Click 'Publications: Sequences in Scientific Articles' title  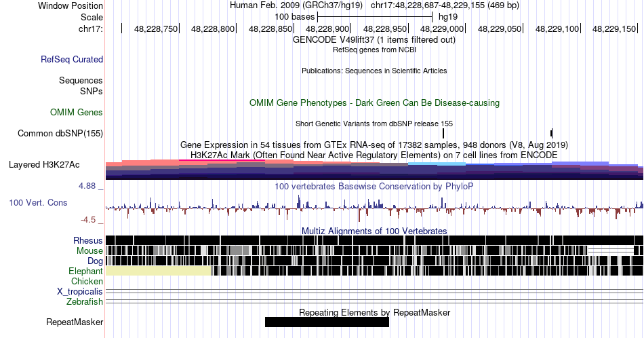[374, 71]
